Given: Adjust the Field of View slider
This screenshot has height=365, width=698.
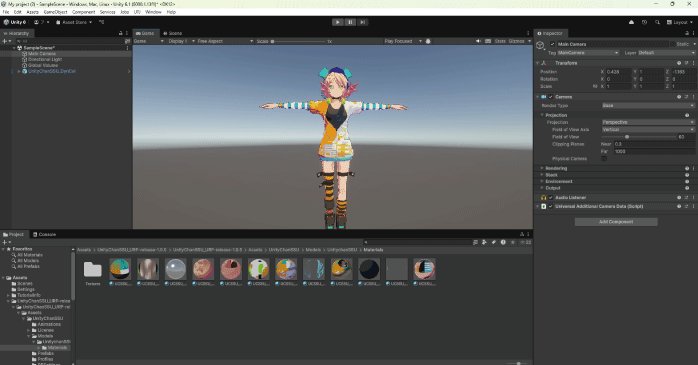Looking at the screenshot, I should (638, 137).
